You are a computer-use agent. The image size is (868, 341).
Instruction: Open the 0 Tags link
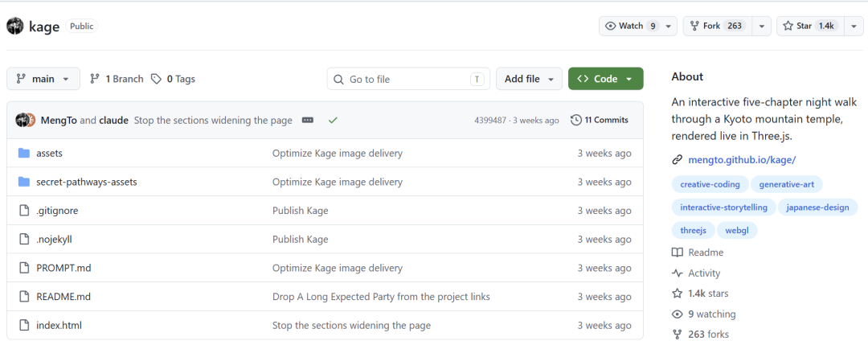coord(174,79)
